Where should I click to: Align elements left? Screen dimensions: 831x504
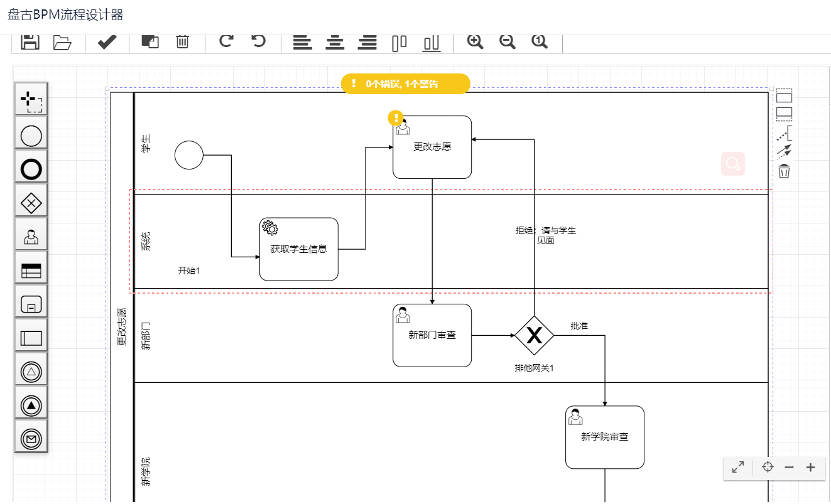point(303,43)
